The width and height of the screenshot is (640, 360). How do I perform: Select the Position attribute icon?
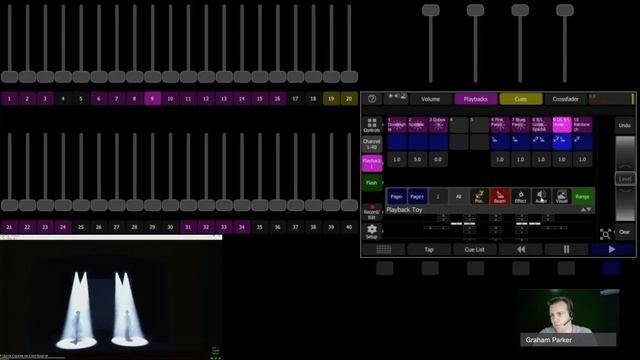point(479,196)
